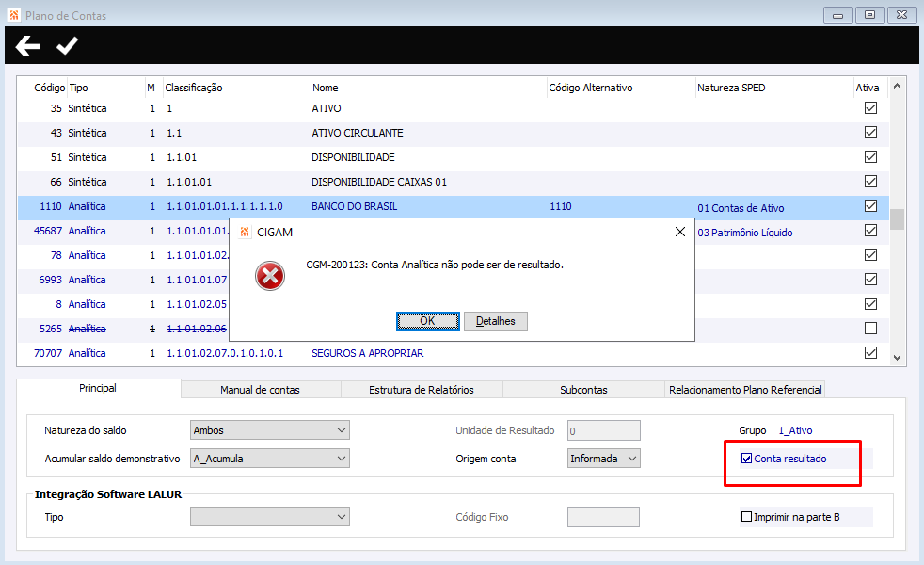Click code 6993 in the list
Image resolution: width=924 pixels, height=565 pixels.
point(50,280)
